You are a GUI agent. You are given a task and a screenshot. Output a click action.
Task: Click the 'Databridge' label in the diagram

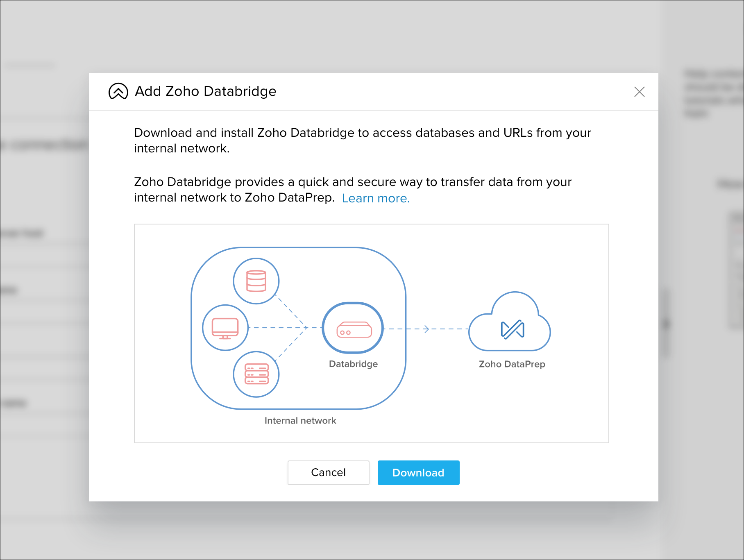pos(353,364)
